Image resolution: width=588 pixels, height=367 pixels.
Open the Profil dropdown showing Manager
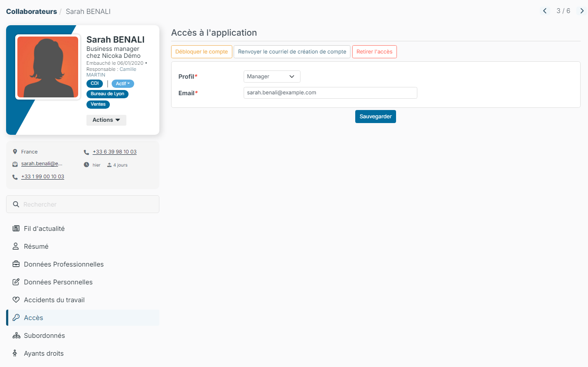tap(272, 77)
